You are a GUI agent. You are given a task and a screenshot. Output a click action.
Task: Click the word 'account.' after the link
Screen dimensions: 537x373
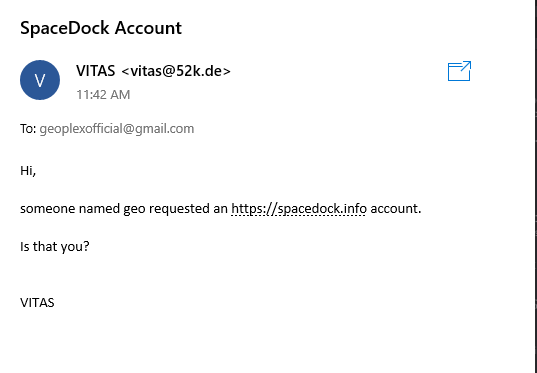pyautogui.click(x=396, y=208)
